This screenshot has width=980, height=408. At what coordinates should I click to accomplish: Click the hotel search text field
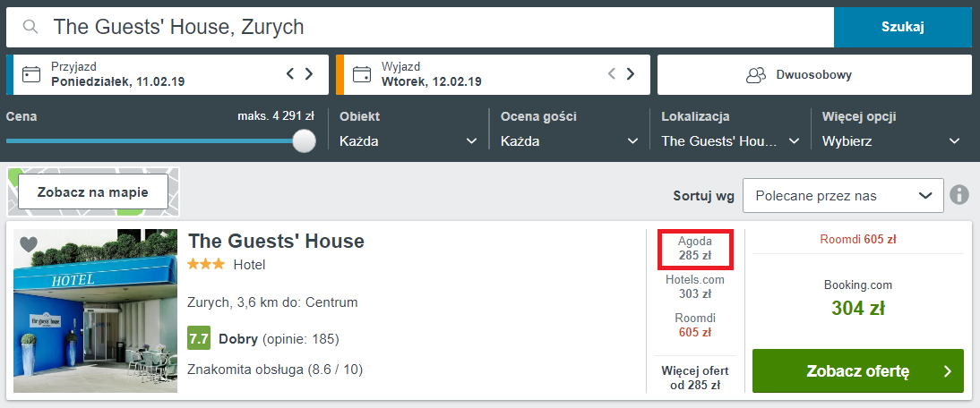click(x=430, y=27)
